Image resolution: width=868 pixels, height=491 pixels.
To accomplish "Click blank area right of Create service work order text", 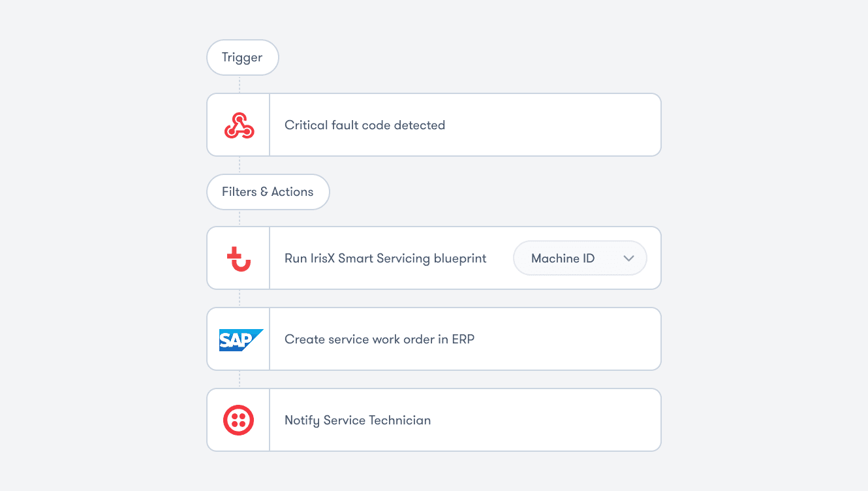I will [568, 340].
